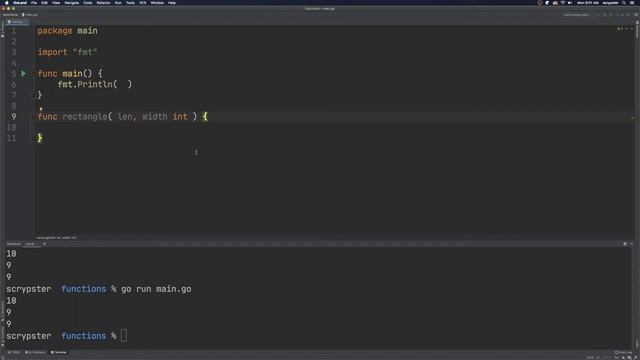The height and width of the screenshot is (360, 640).
Task: Click the fold marker next to line 7
Action: click(34, 95)
